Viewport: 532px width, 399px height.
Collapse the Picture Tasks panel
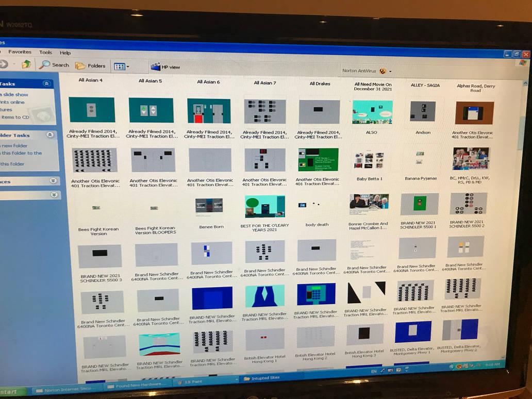46,84
